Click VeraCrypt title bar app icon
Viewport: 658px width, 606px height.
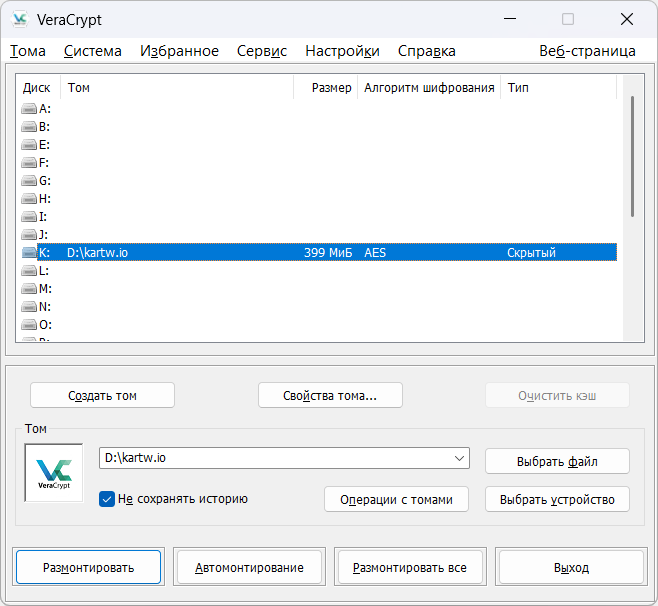point(20,20)
